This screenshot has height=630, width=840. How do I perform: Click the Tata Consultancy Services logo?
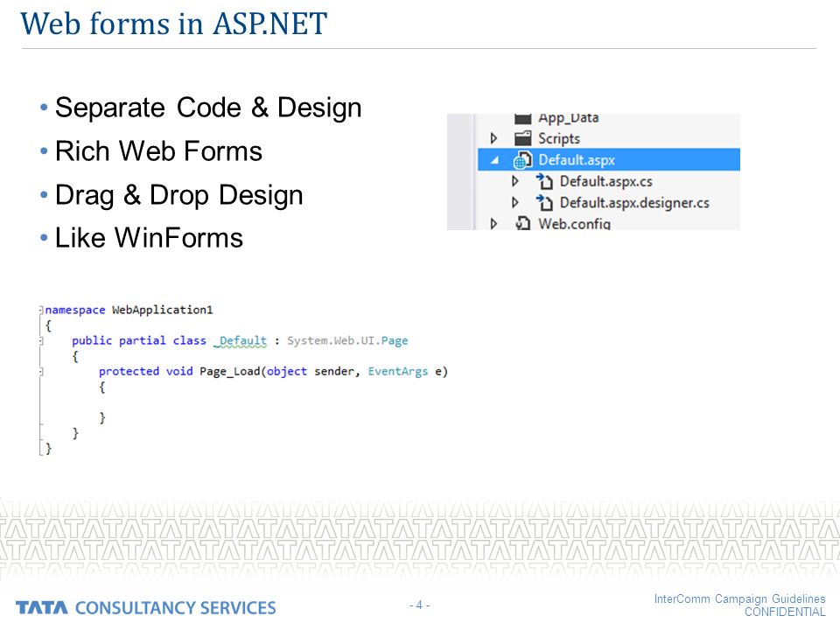146,607
